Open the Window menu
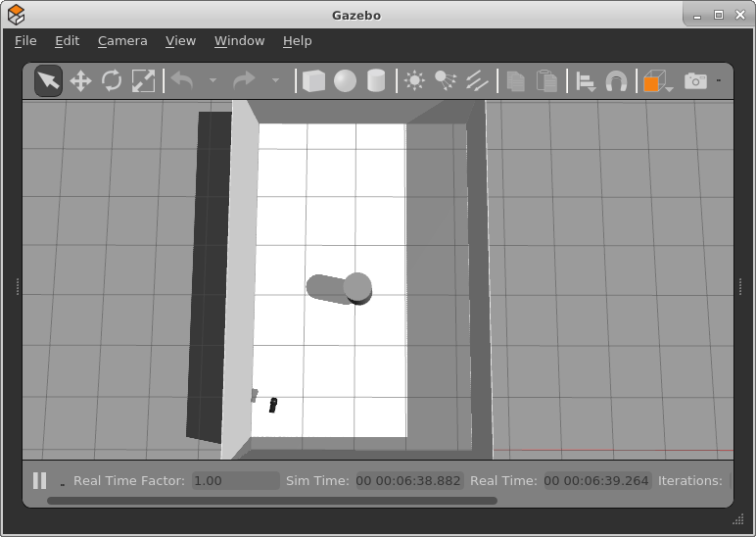 point(240,41)
